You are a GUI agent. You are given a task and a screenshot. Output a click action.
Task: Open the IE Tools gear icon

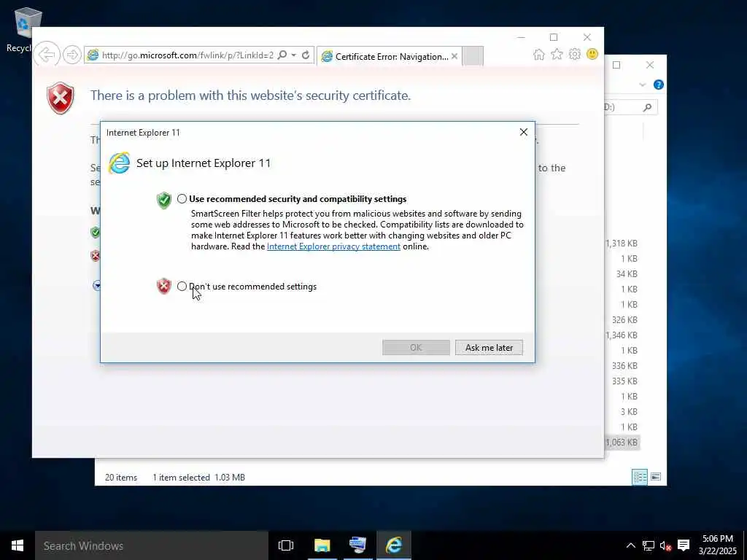tap(575, 54)
